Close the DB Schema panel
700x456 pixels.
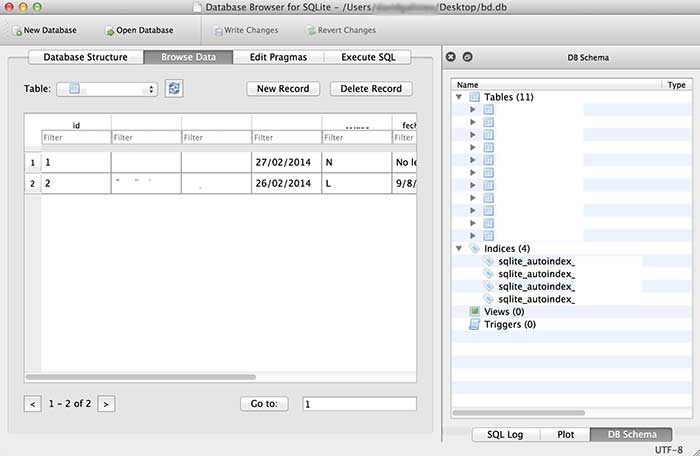(451, 57)
